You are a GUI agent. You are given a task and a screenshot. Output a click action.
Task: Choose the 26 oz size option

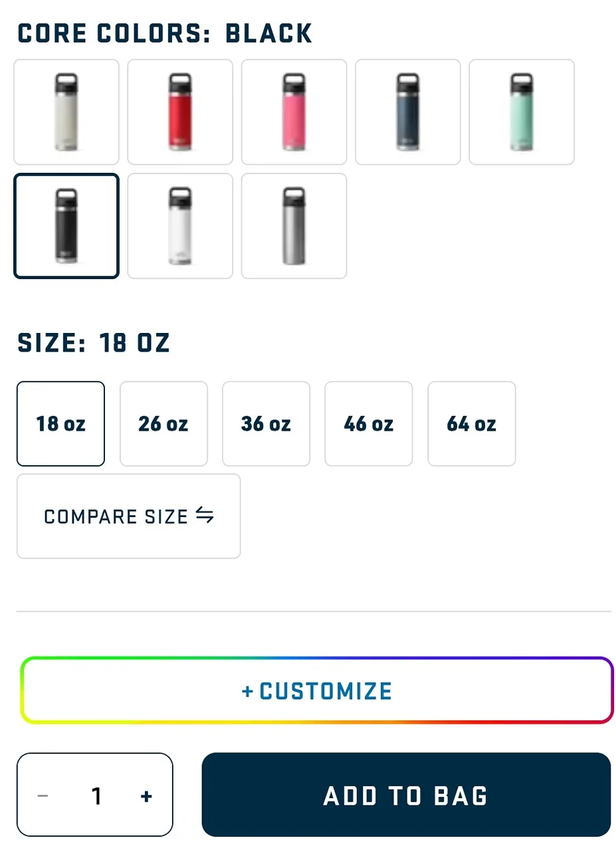click(x=163, y=424)
